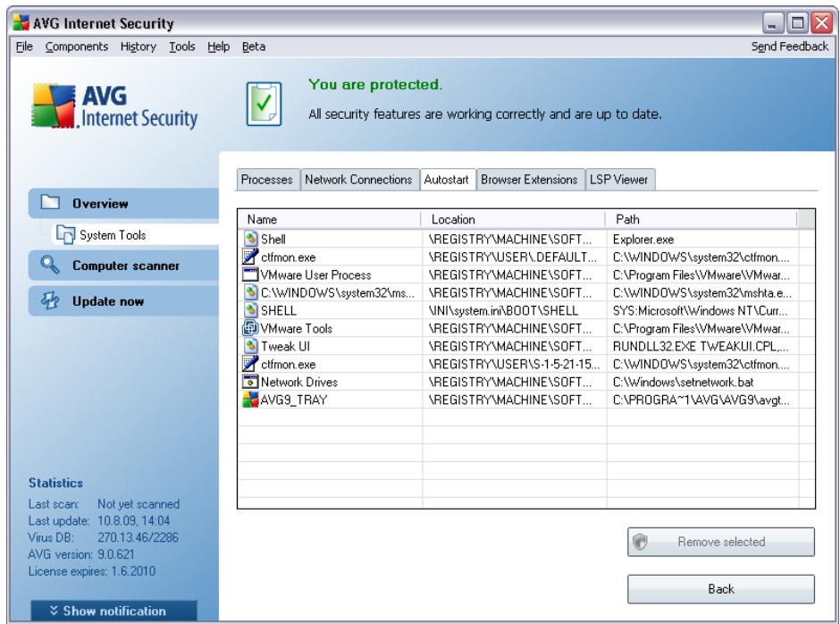This screenshot has width=840, height=624.
Task: Click the AVG logo in the header
Action: pyautogui.click(x=114, y=106)
